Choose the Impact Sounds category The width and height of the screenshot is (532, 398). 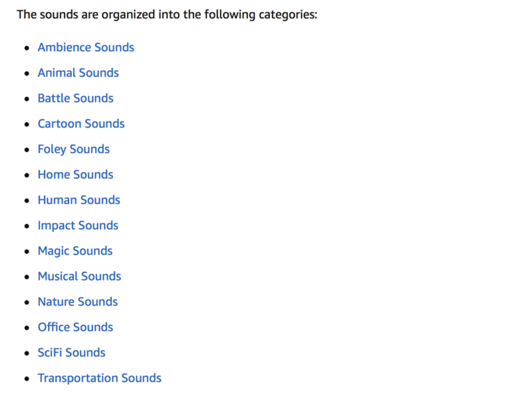[78, 226]
